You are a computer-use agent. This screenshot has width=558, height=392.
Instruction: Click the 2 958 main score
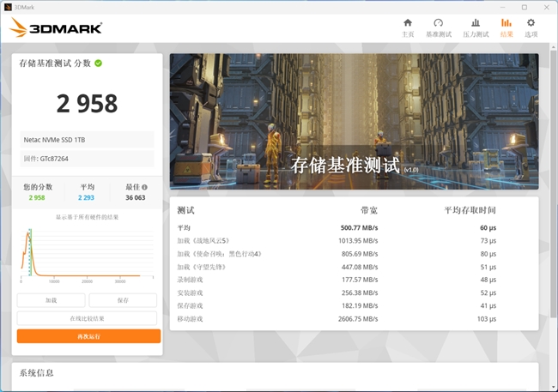[87, 104]
